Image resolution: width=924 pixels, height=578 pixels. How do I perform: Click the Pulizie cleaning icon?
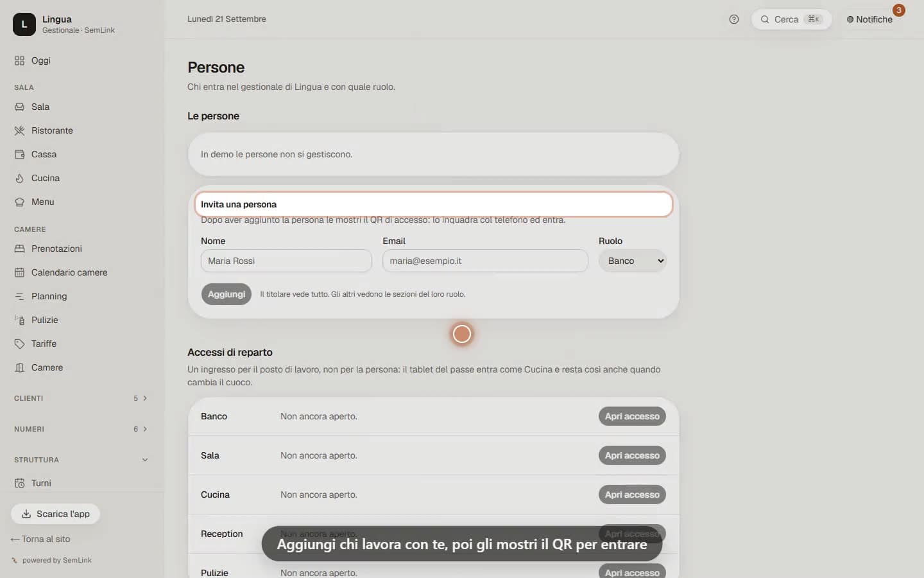(19, 320)
